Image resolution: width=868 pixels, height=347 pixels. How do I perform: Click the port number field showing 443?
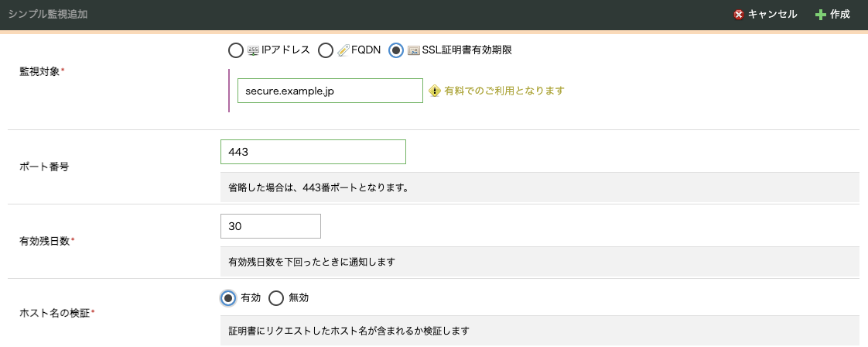[x=313, y=152]
